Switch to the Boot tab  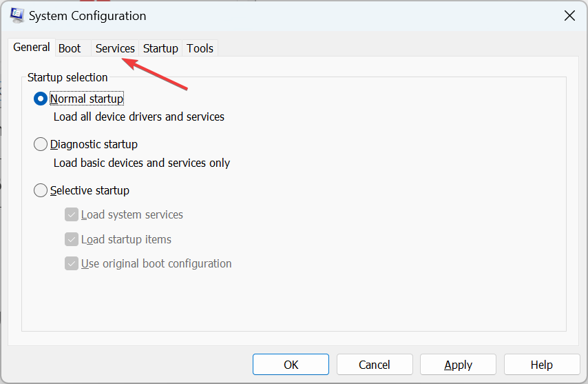[x=70, y=48]
